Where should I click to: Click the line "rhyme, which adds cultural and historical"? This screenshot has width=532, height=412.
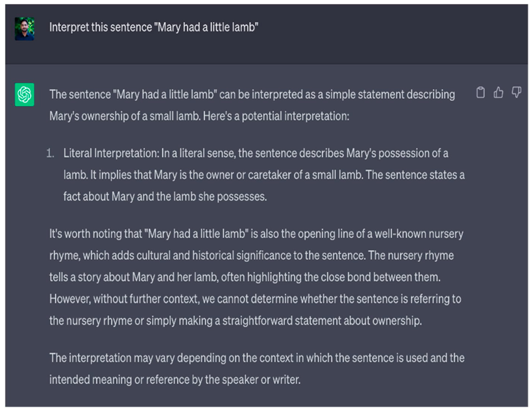[x=251, y=256]
